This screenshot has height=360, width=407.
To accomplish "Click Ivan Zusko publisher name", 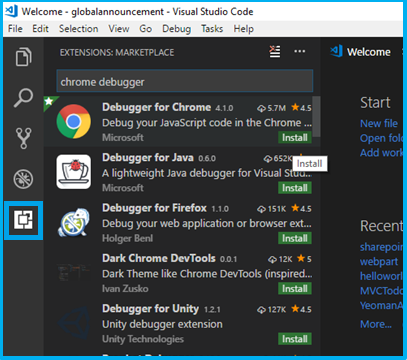I will (125, 289).
